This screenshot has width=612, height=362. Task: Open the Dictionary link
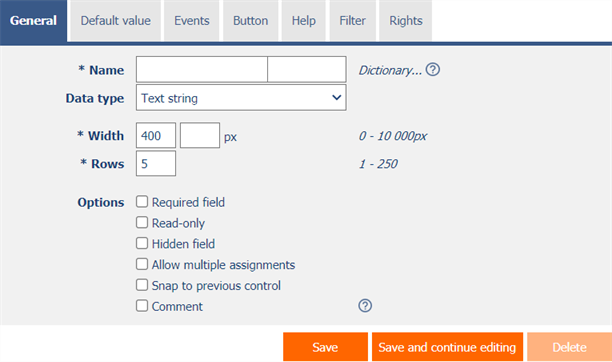pyautogui.click(x=390, y=70)
